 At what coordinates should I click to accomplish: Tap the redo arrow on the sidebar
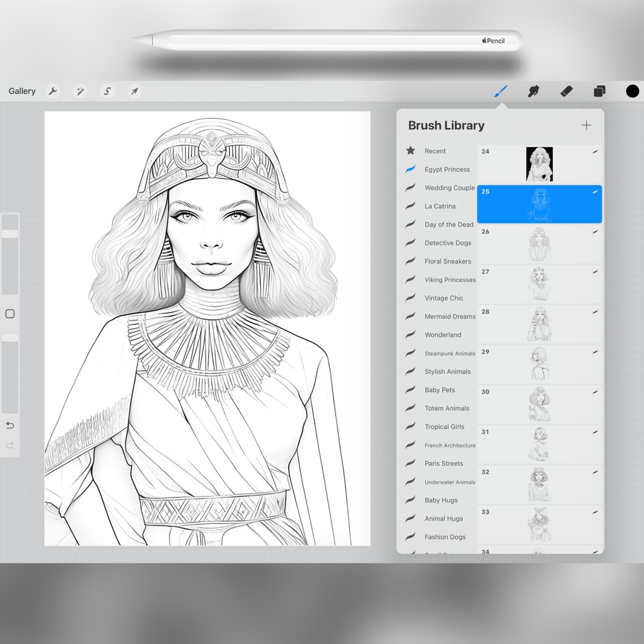[10, 444]
